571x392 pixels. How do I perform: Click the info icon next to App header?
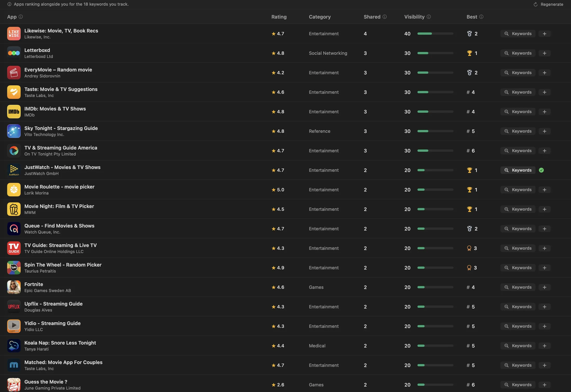(x=21, y=17)
